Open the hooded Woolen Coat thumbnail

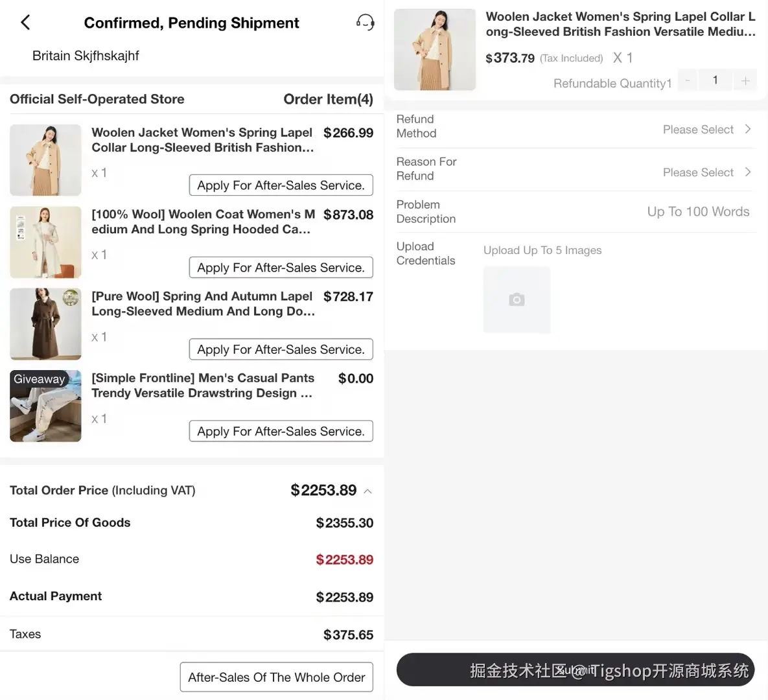pos(45,242)
